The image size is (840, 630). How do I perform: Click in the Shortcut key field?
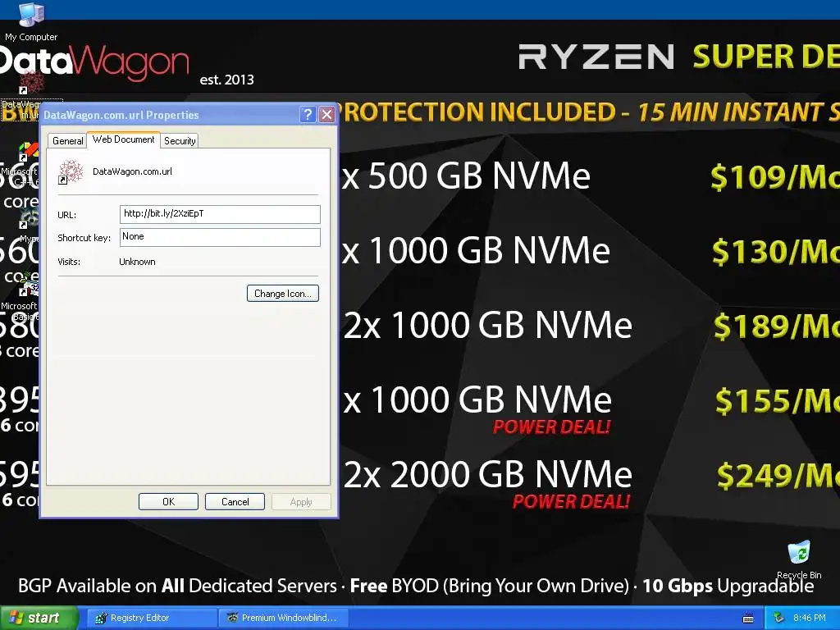[220, 237]
